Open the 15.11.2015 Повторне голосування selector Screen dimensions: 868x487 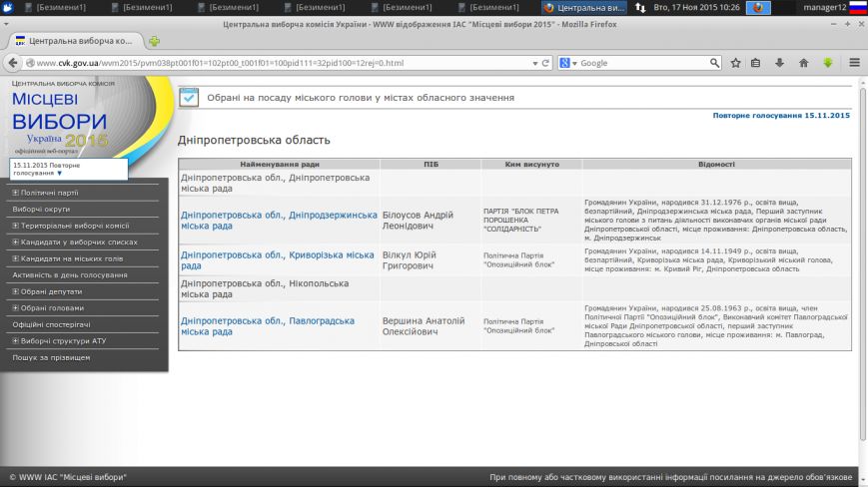[x=69, y=169]
